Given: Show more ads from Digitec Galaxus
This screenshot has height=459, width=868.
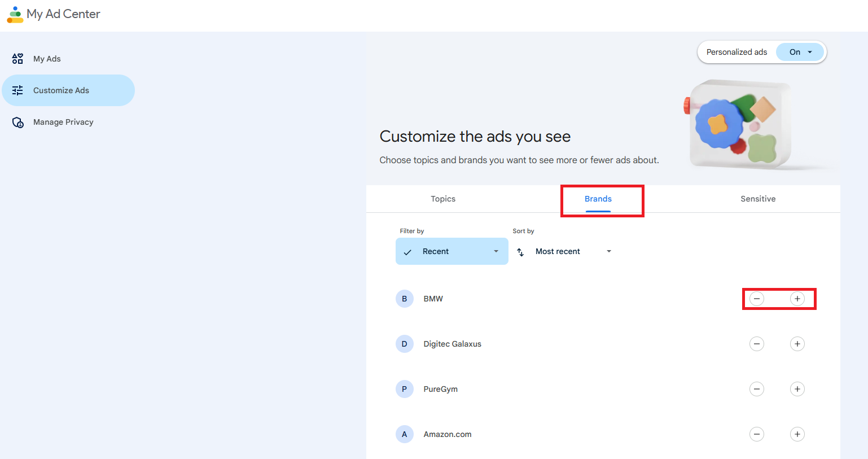Looking at the screenshot, I should [x=797, y=344].
